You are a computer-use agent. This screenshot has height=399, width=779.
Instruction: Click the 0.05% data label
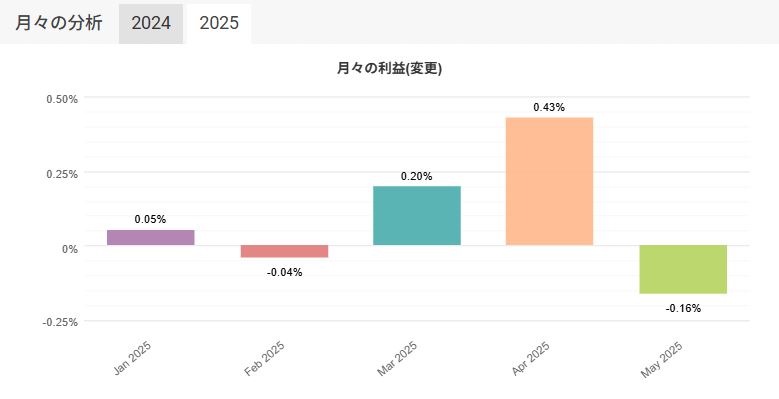coord(150,219)
